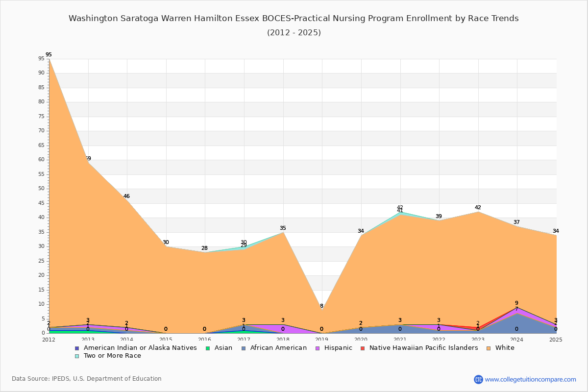Click the 2015 x-axis label
The width and height of the screenshot is (588, 392).
pos(166,340)
